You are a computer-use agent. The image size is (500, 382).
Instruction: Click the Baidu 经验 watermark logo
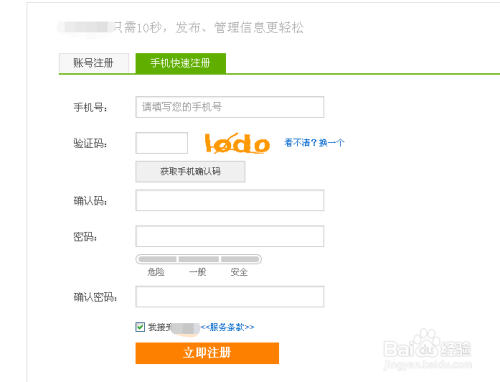(x=428, y=349)
